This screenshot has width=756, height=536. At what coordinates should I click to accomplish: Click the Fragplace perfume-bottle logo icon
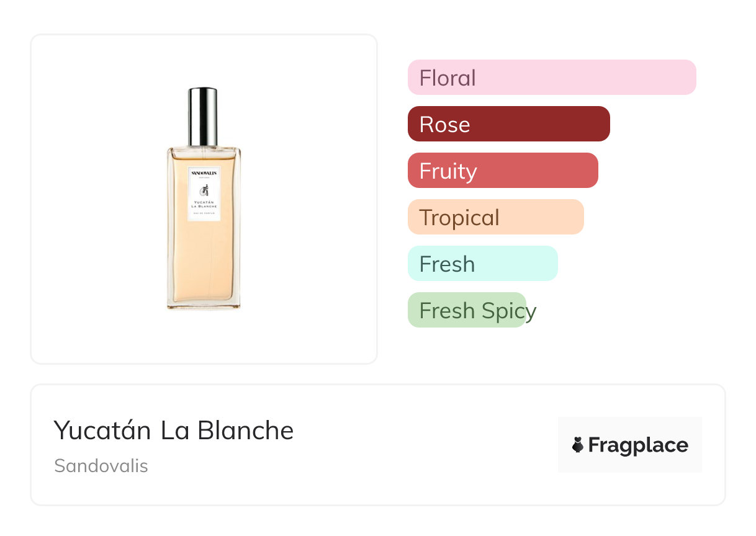(578, 445)
